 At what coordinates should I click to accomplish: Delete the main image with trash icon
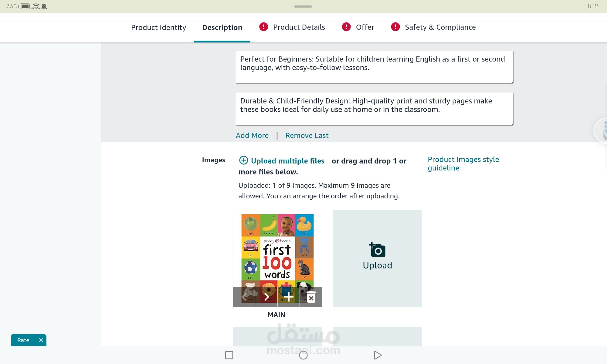(311, 297)
